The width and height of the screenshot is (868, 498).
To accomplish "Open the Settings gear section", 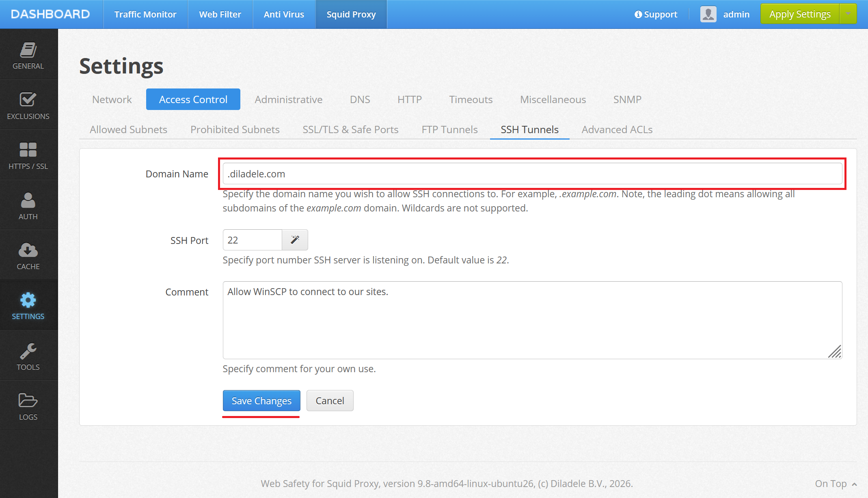I will (28, 306).
